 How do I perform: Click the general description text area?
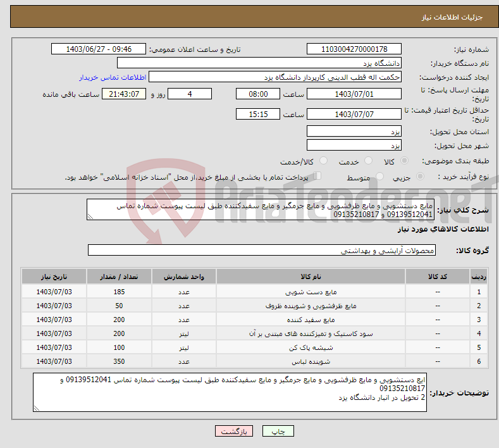point(261,209)
